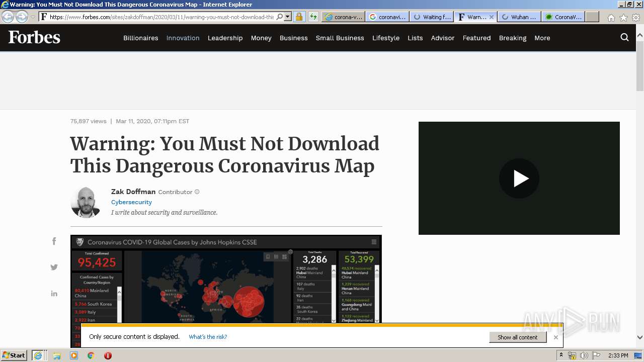This screenshot has width=644, height=362.
Task: Open the Leadership menu
Action: pyautogui.click(x=225, y=38)
